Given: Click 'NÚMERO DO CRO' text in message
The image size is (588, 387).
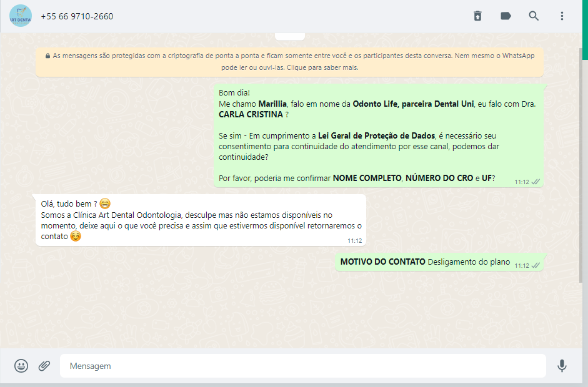Looking at the screenshot, I should coord(439,179).
